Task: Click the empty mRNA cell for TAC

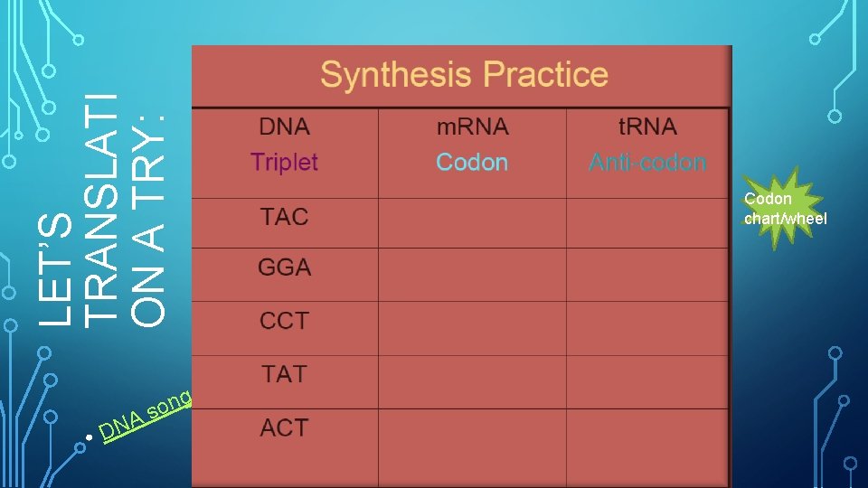Action: click(472, 222)
